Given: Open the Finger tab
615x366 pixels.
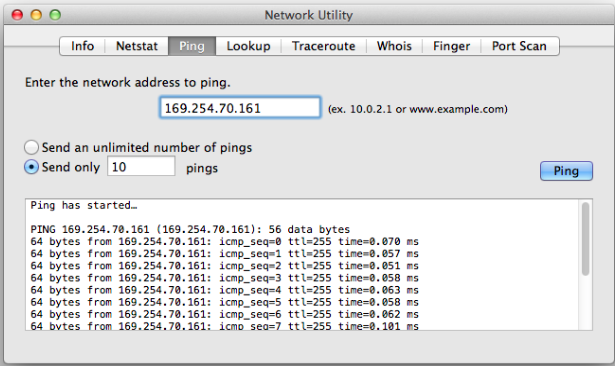Looking at the screenshot, I should [451, 46].
